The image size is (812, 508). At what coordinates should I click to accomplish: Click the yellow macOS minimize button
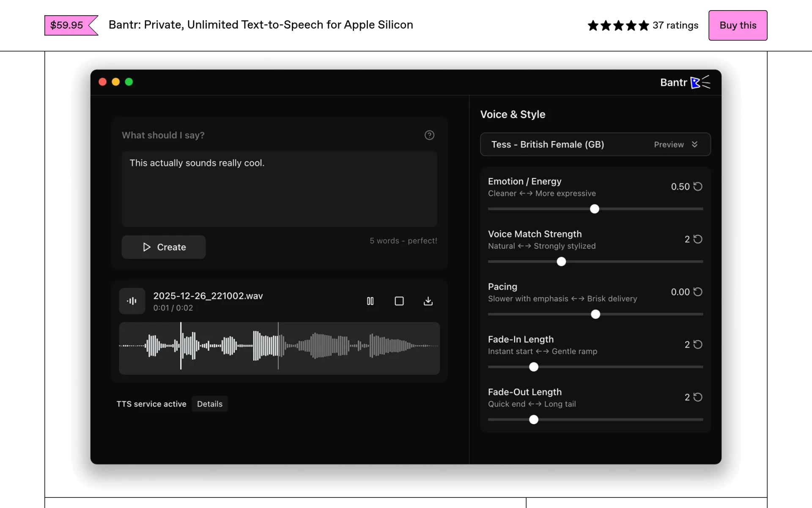[116, 82]
